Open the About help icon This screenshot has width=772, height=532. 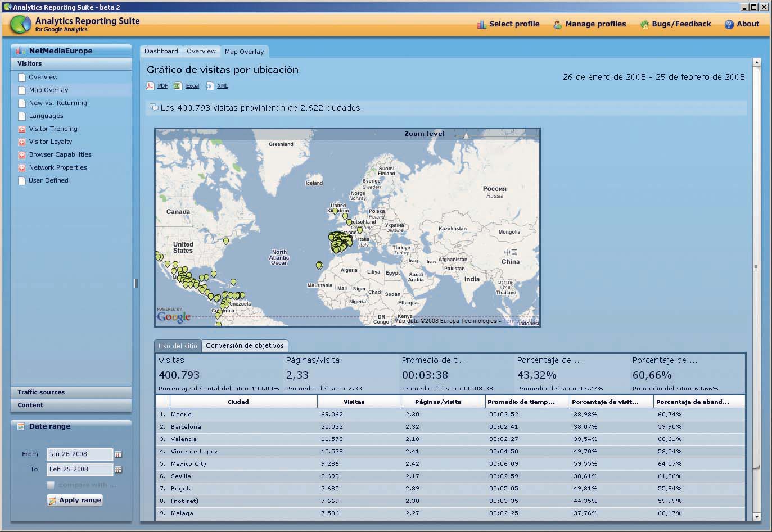[729, 24]
